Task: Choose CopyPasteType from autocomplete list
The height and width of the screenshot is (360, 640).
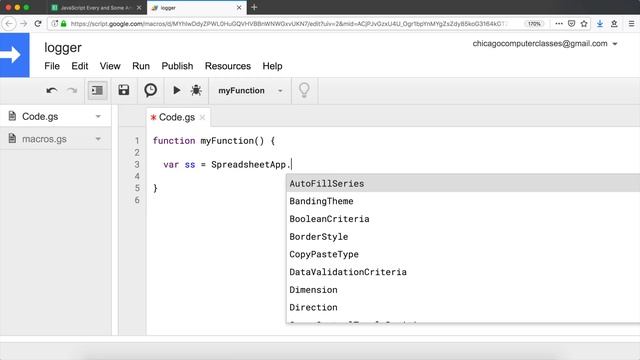Action: tap(463, 254)
